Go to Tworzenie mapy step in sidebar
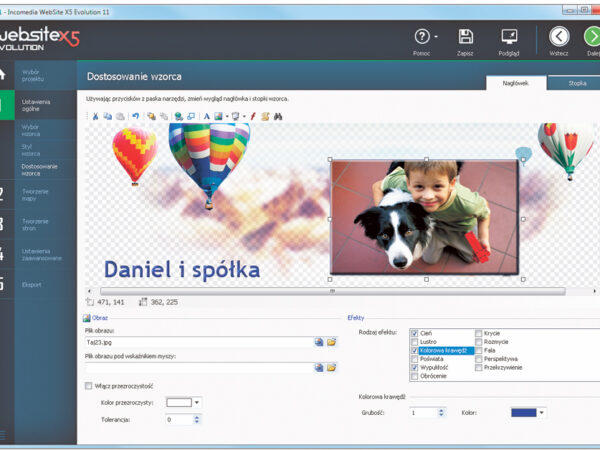600x450 pixels. (x=35, y=195)
